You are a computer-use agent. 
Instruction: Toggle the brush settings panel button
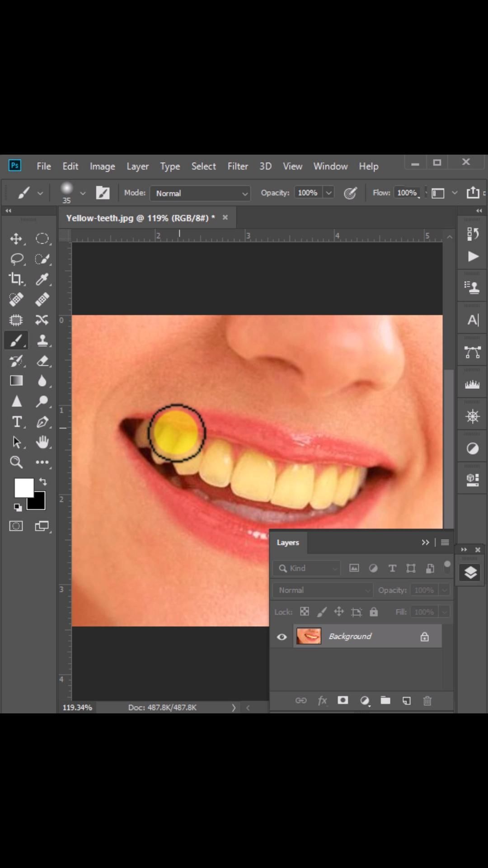(103, 193)
